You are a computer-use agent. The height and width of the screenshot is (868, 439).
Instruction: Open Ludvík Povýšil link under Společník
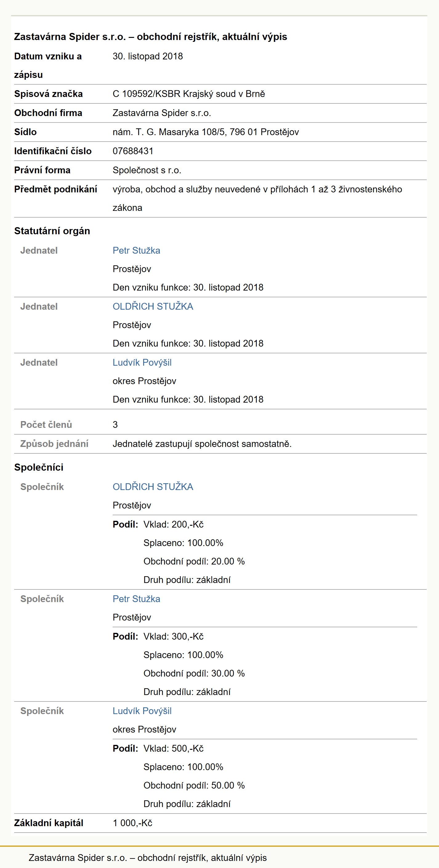pos(142,711)
